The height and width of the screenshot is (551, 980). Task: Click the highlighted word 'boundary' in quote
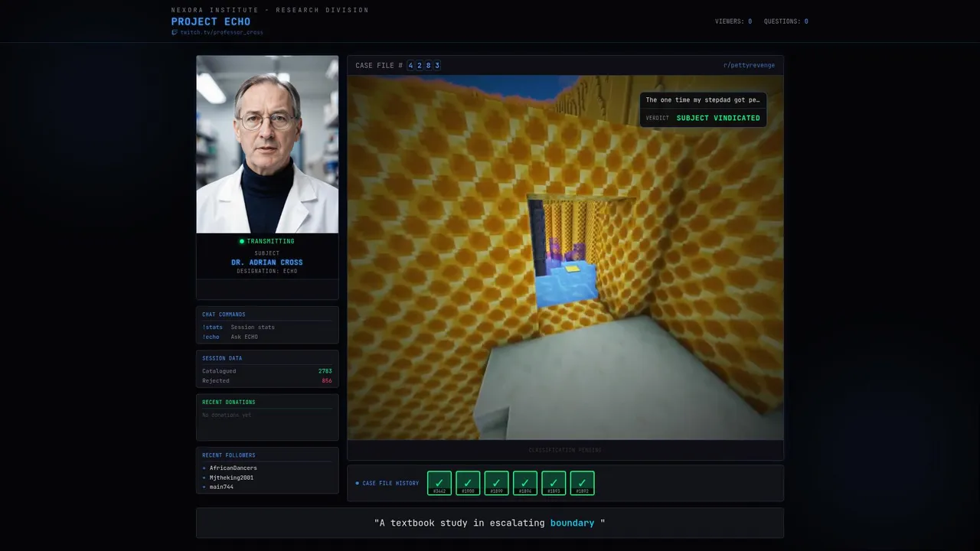[x=572, y=523]
